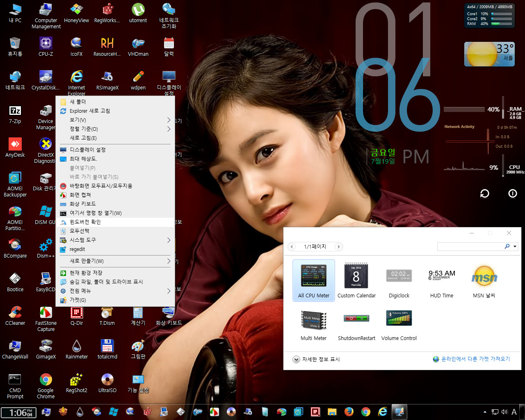This screenshot has width=525, height=420.
Task: Select the Digiclock gadget
Action: pyautogui.click(x=399, y=281)
